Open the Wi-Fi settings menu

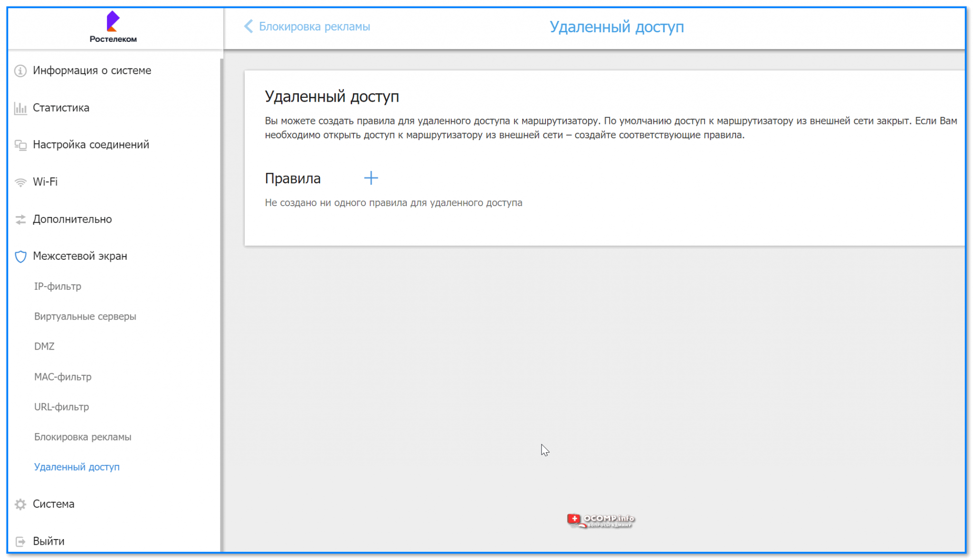tap(45, 181)
